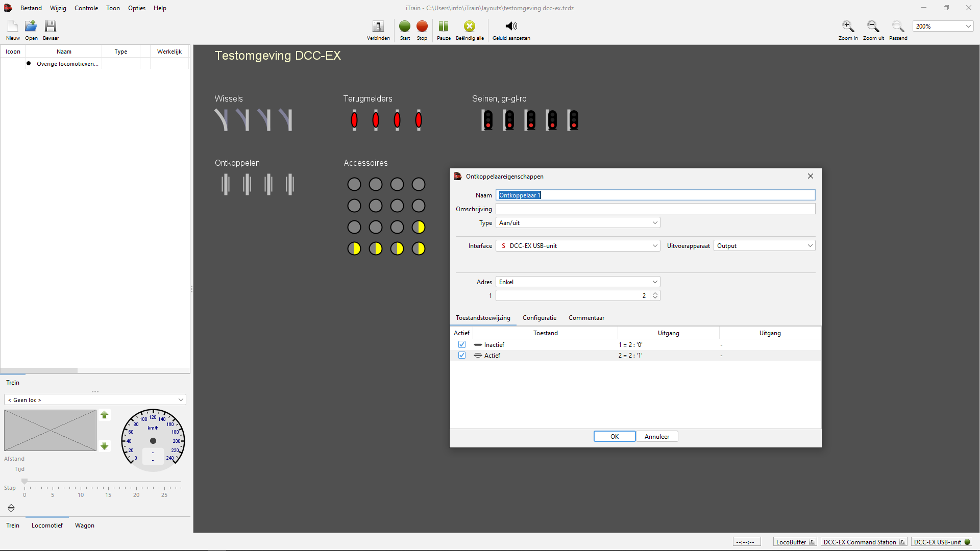The height and width of the screenshot is (551, 980).
Task: Expand the Type Aan/uit dropdown
Action: pyautogui.click(x=578, y=223)
